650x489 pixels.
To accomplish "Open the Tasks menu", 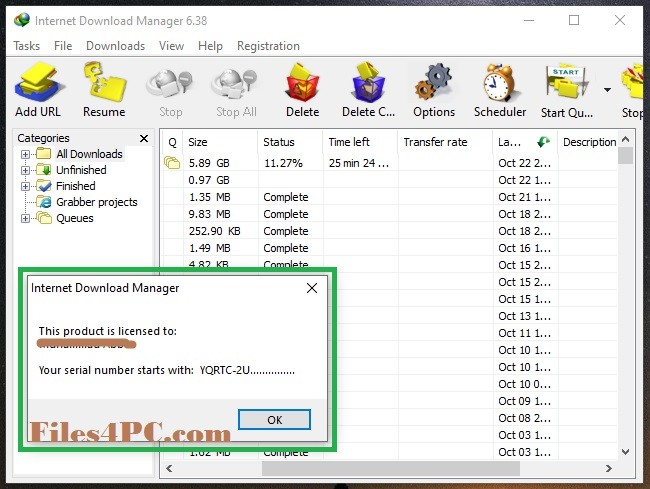I will tap(27, 46).
